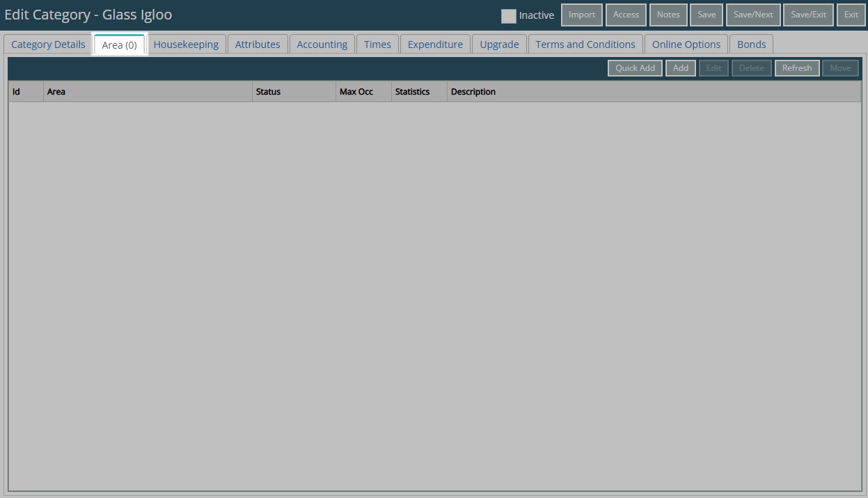868x498 pixels.
Task: Click the Status column header
Action: [294, 92]
